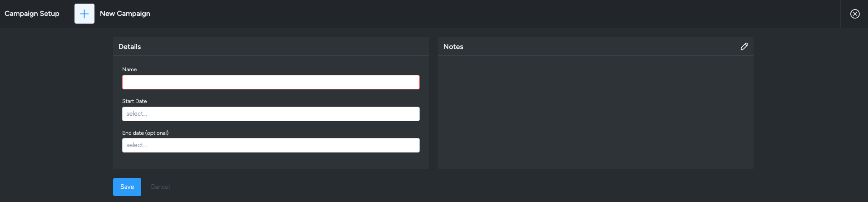Image resolution: width=868 pixels, height=202 pixels.
Task: Click dark background left of Details panel
Action: tap(56, 103)
